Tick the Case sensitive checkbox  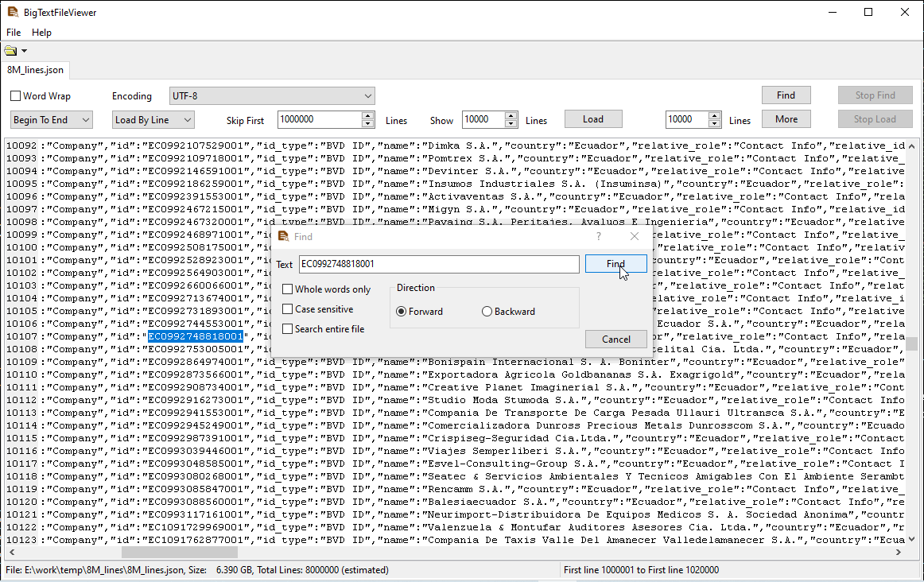coord(288,309)
